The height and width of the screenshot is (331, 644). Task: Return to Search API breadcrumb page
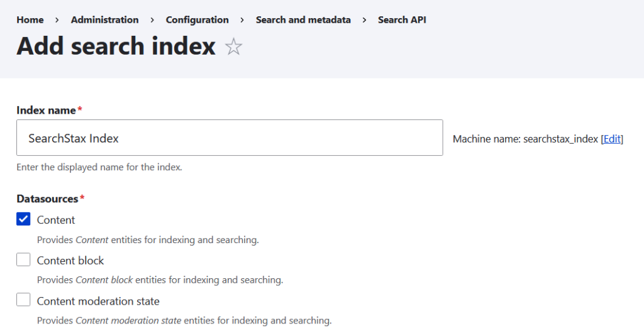click(x=402, y=20)
